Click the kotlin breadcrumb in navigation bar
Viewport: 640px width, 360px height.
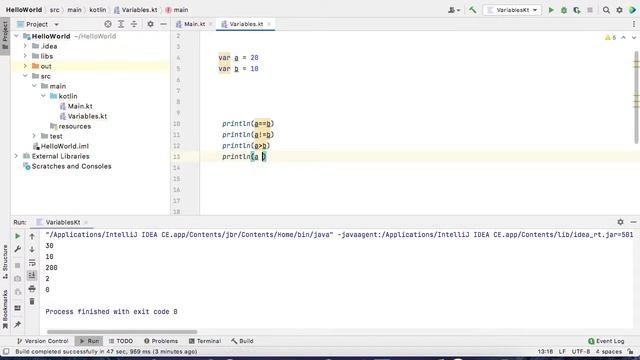pyautogui.click(x=98, y=10)
